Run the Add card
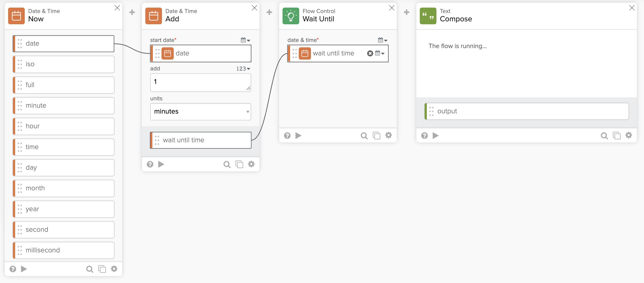Screen dimensions: 644x283 (161, 164)
